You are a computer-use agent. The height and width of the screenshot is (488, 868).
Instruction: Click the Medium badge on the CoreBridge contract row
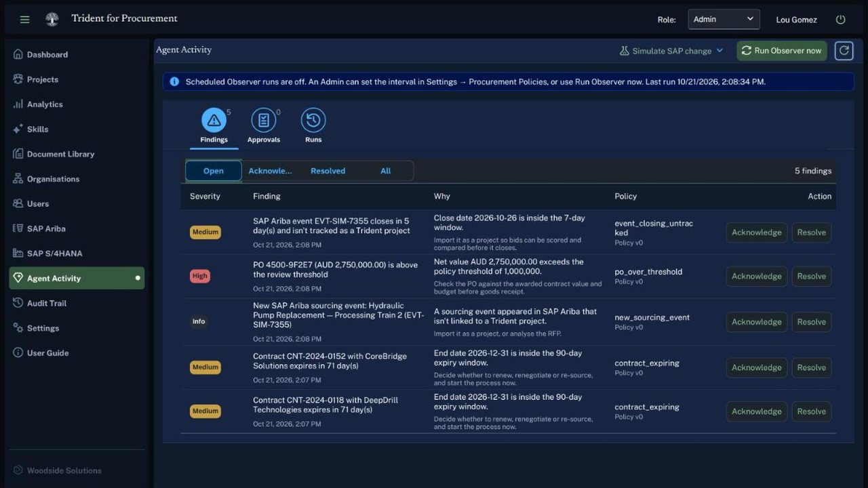coord(205,367)
